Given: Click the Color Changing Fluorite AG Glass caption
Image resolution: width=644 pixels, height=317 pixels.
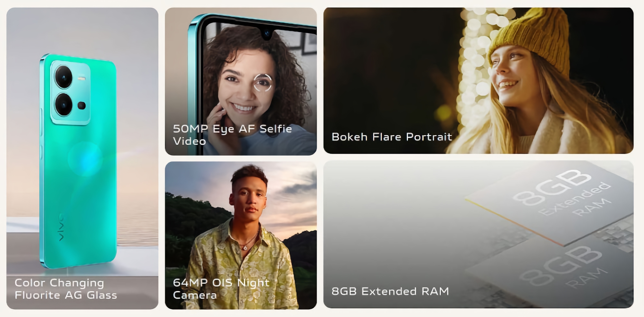Looking at the screenshot, I should click(x=66, y=289).
